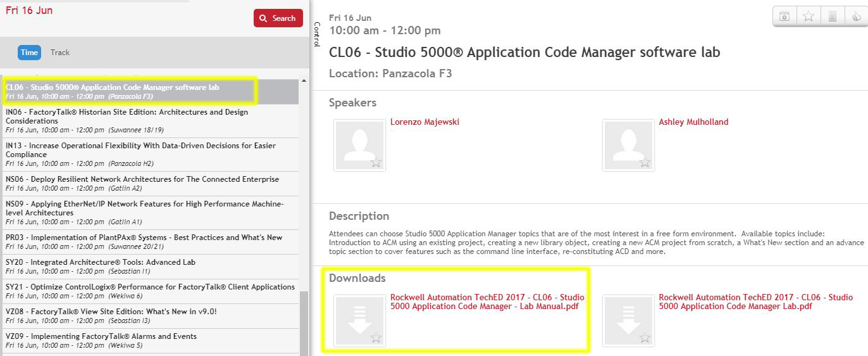868x356 pixels.
Task: Star the speaker Lorenzo Majewski
Action: tap(376, 163)
